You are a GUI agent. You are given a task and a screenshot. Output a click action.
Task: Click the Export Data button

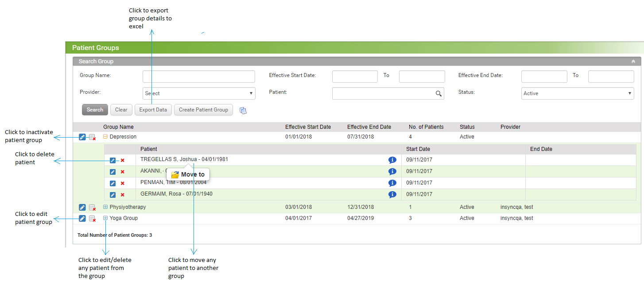click(x=153, y=109)
